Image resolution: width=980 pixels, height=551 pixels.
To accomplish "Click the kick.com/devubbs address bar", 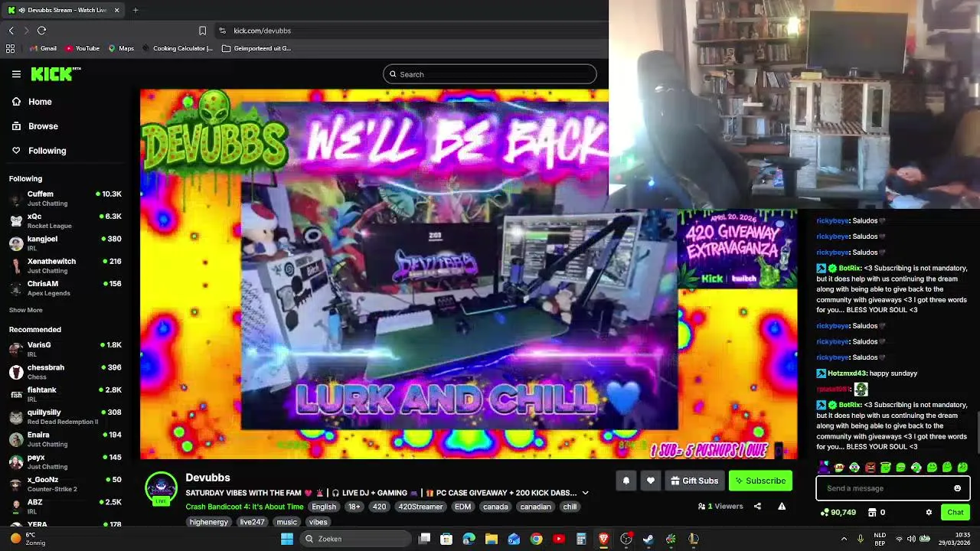I will coord(262,31).
